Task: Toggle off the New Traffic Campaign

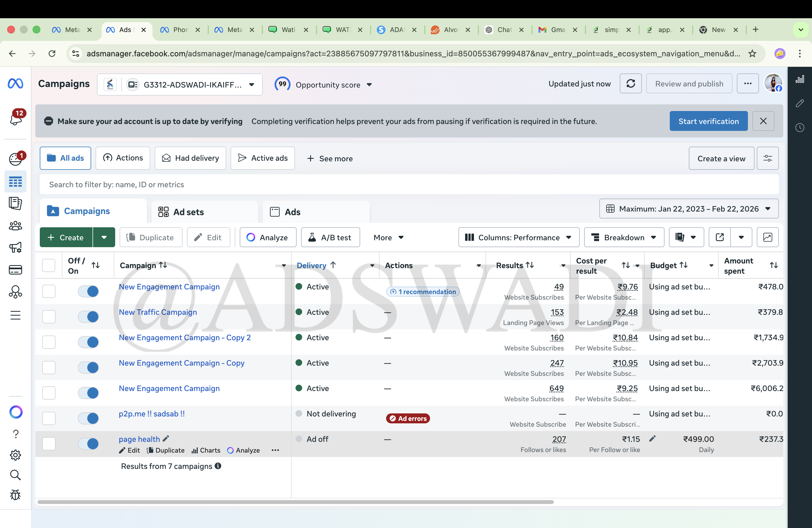Action: [x=88, y=316]
